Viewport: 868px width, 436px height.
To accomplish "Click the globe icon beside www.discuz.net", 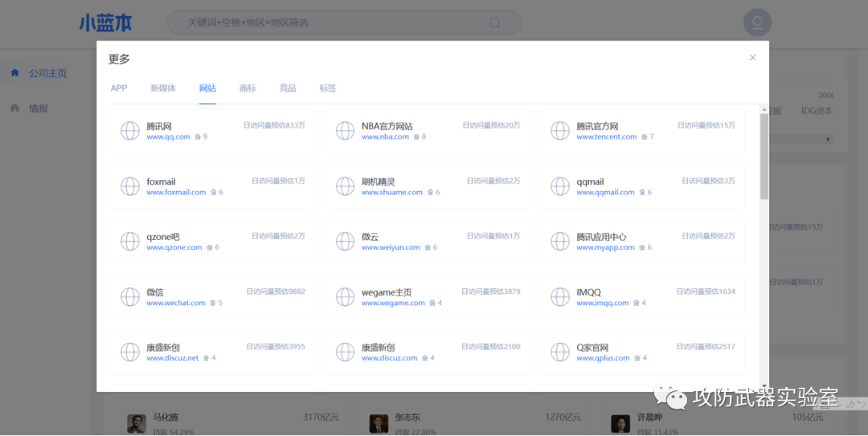I will [130, 352].
